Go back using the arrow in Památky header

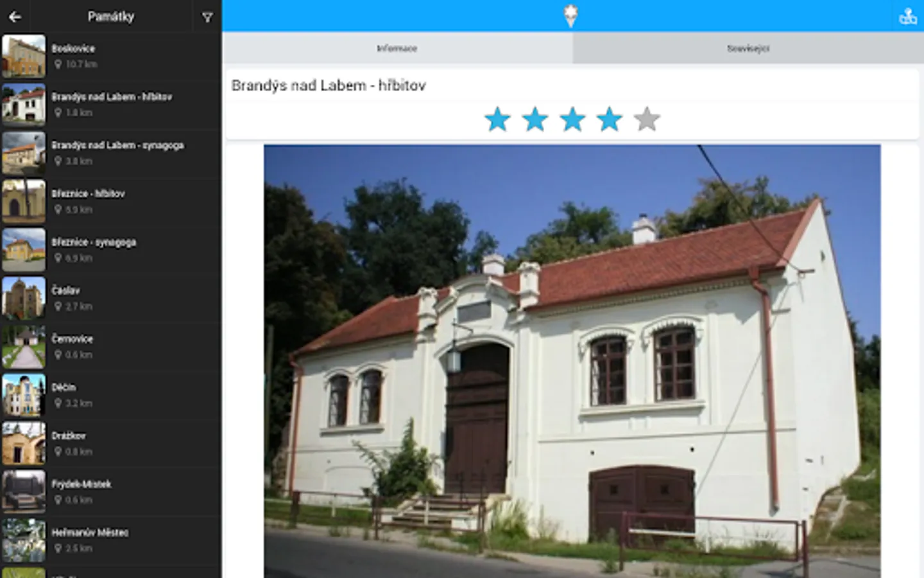click(15, 17)
